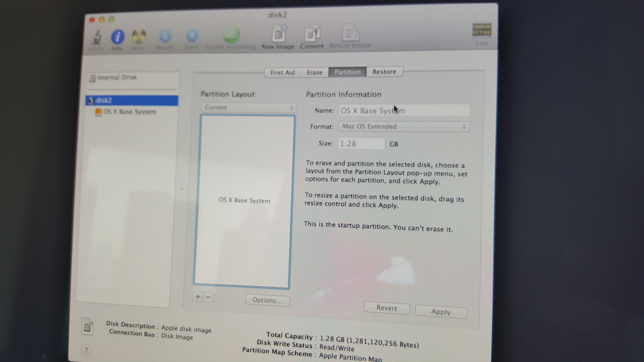Click the Convert toolbar icon
Image resolution: width=644 pixels, height=362 pixels.
[312, 33]
